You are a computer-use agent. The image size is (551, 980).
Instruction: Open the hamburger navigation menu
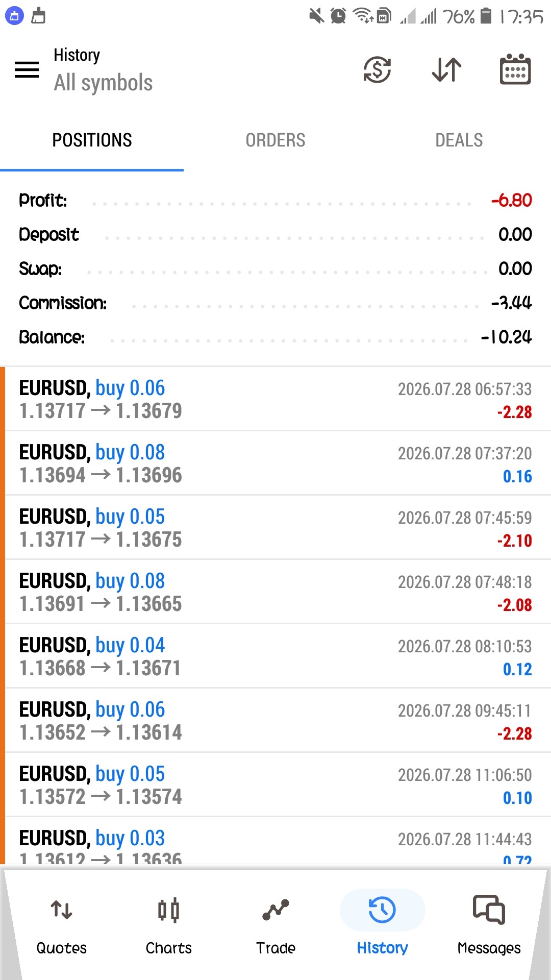point(27,69)
